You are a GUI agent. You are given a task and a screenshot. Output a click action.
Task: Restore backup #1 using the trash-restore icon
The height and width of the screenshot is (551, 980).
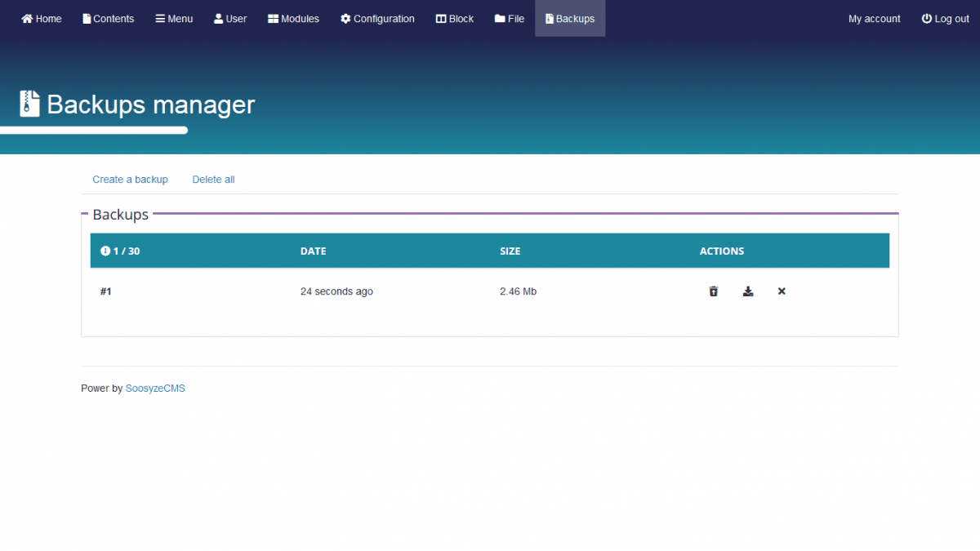coord(713,291)
